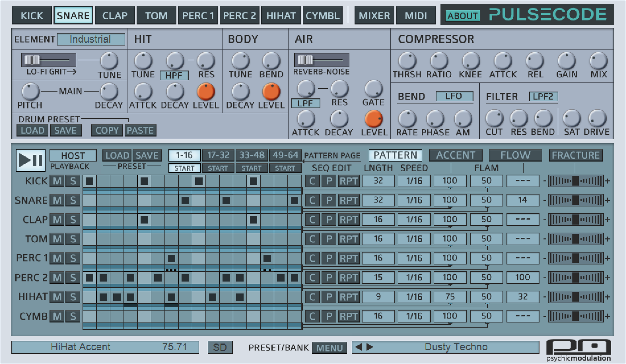Click the FRACTURE view button

[576, 155]
